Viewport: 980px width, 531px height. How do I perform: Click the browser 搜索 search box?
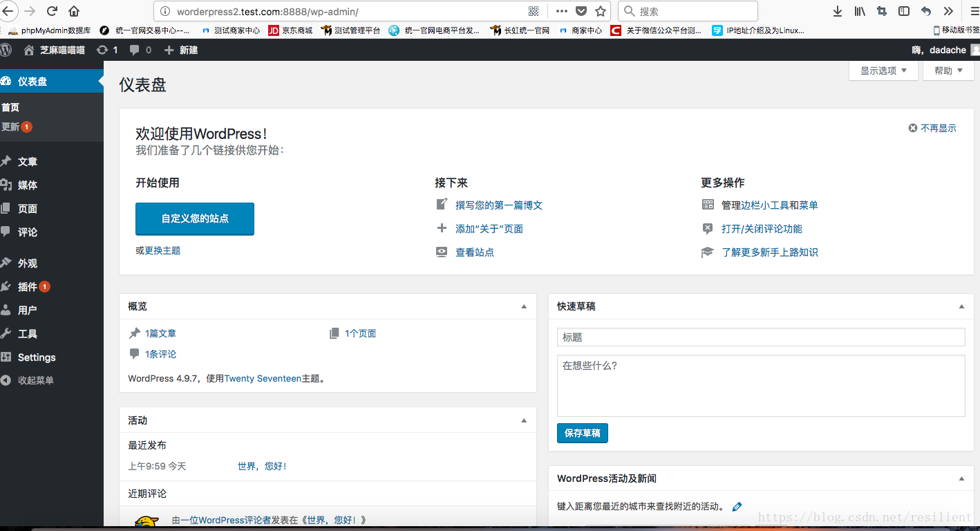(688, 11)
